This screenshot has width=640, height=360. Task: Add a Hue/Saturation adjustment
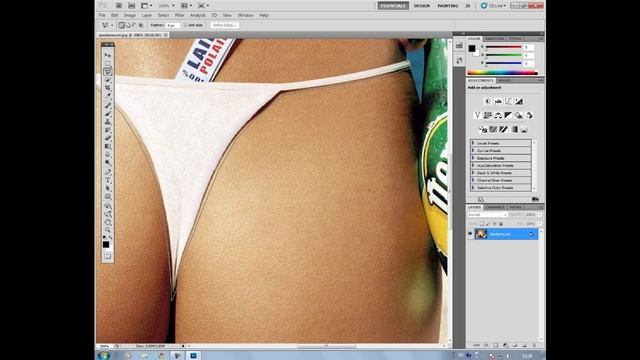pyautogui.click(x=487, y=116)
